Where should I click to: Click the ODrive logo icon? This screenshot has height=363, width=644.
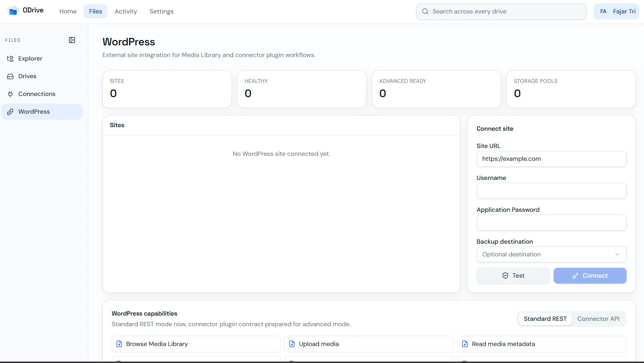point(13,11)
